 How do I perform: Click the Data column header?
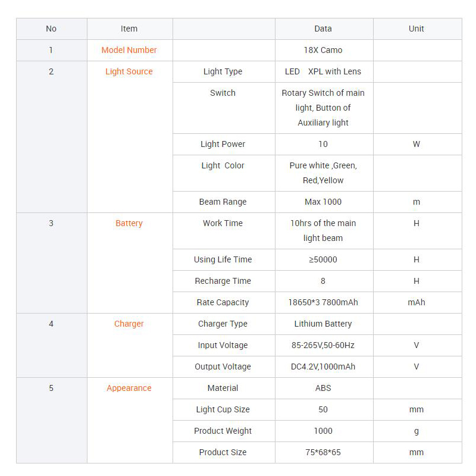[x=323, y=29]
